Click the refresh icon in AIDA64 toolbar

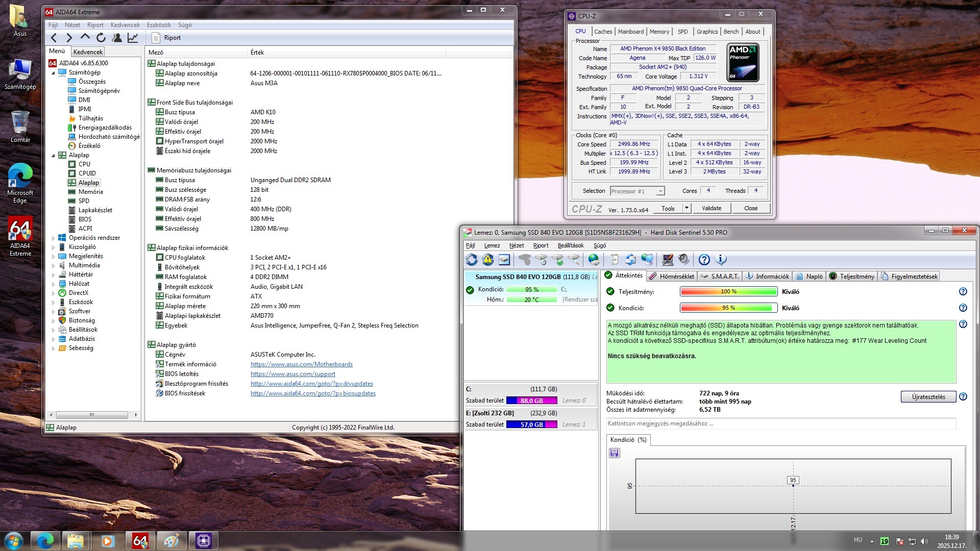[101, 38]
